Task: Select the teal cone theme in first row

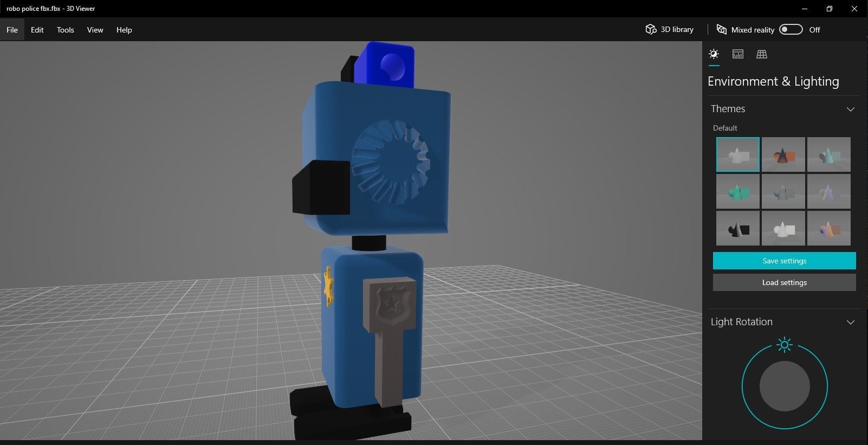Action: click(x=828, y=154)
